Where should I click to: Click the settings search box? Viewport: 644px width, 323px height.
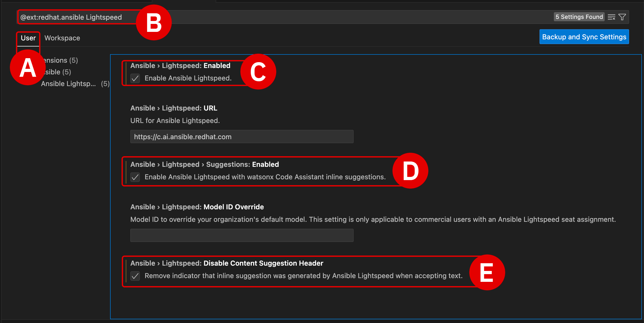[x=346, y=17]
